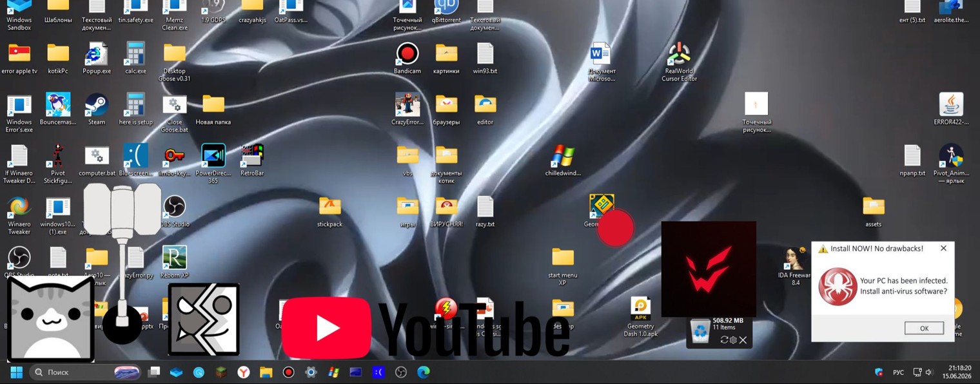Open Settings gear on the taskbar
This screenshot has width=980, height=384.
pos(311,372)
